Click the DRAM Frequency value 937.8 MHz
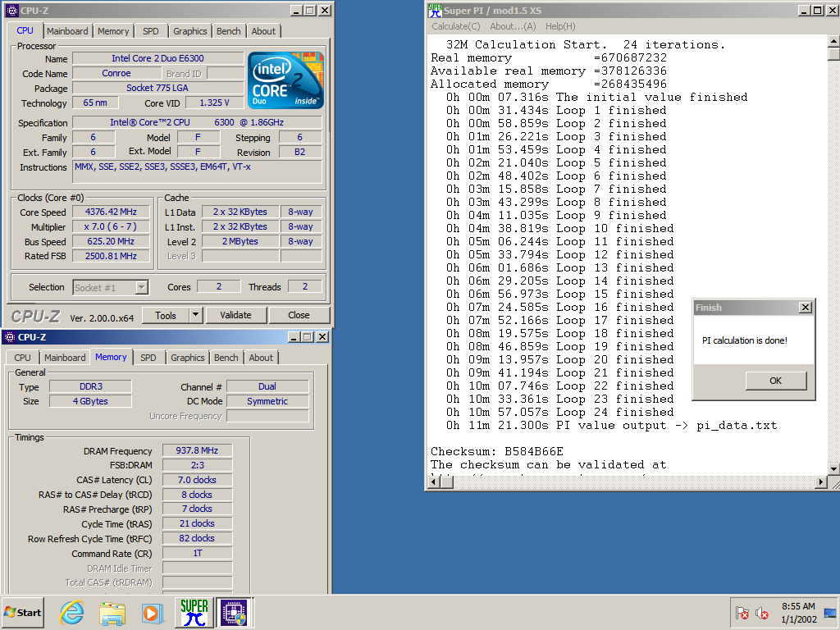 pyautogui.click(x=197, y=450)
